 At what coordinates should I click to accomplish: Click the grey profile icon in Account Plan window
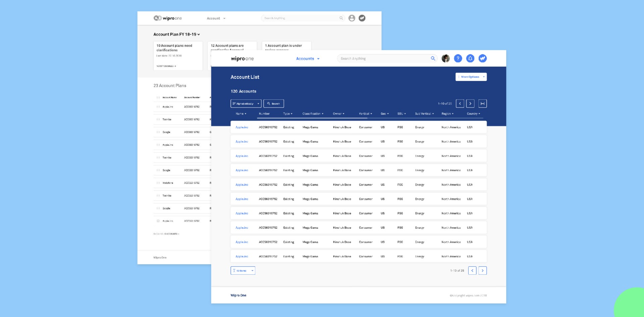352,18
